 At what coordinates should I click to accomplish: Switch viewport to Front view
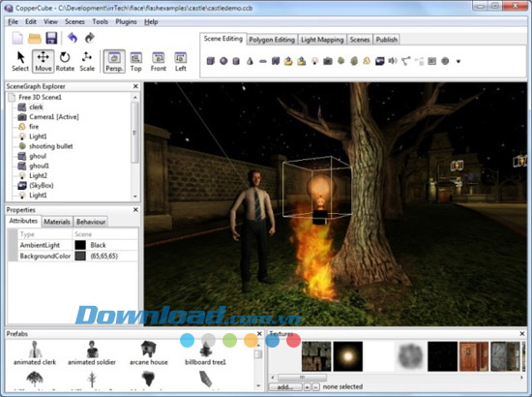click(x=159, y=61)
